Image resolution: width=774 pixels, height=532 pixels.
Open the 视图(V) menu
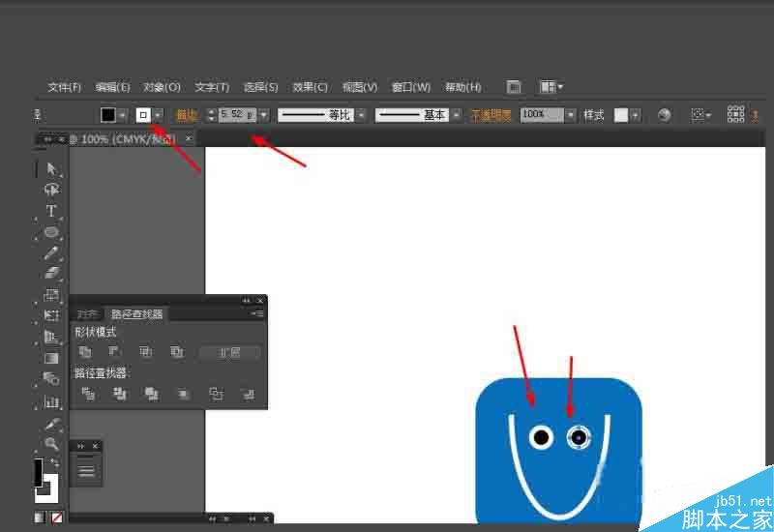(x=360, y=87)
